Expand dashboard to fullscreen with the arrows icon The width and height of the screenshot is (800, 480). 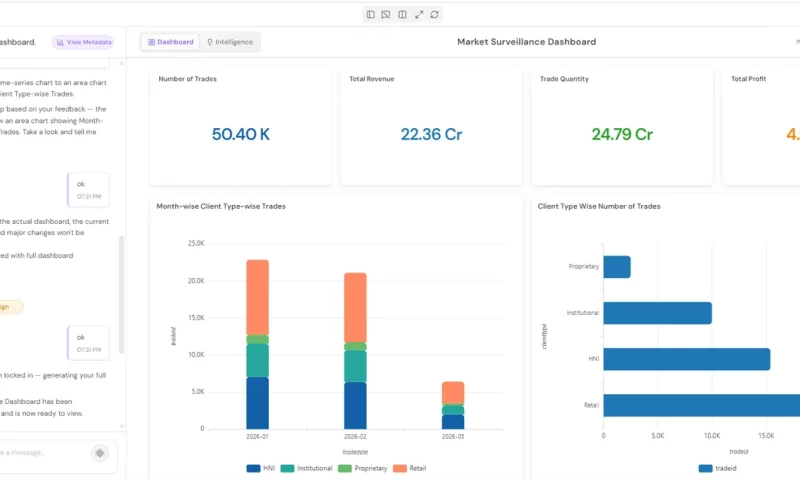pyautogui.click(x=419, y=15)
